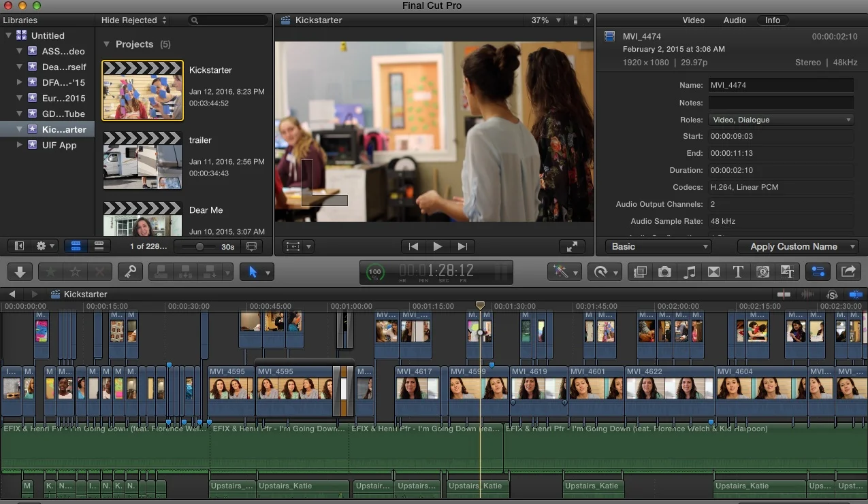Click the playhead marker on timeline ruler
The height and width of the screenshot is (504, 868).
point(480,306)
